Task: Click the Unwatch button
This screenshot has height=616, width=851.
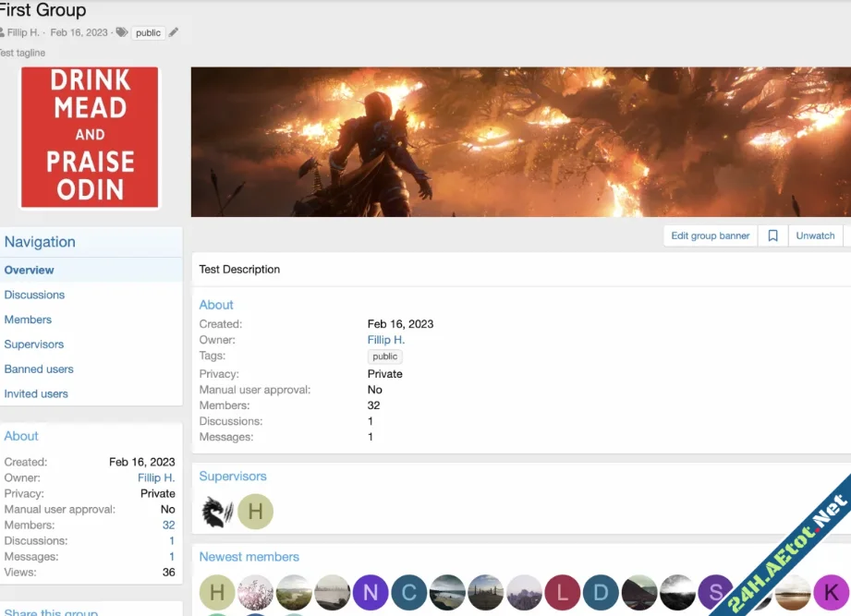Action: (815, 236)
